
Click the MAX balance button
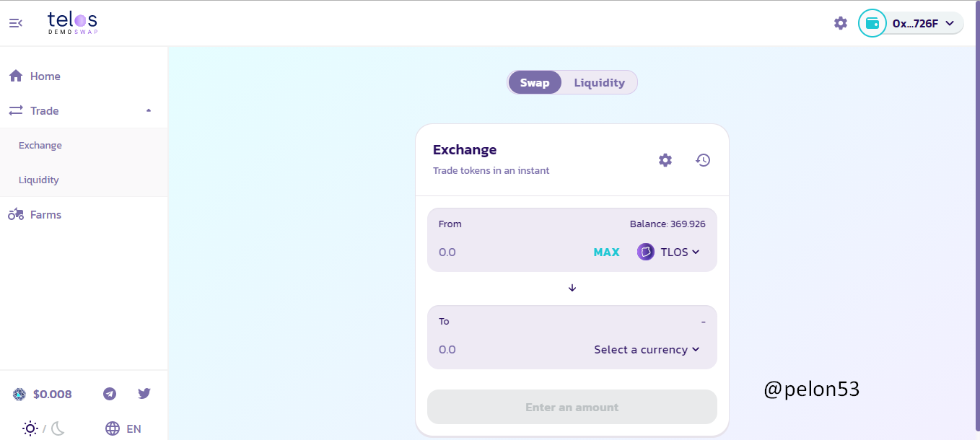(606, 252)
